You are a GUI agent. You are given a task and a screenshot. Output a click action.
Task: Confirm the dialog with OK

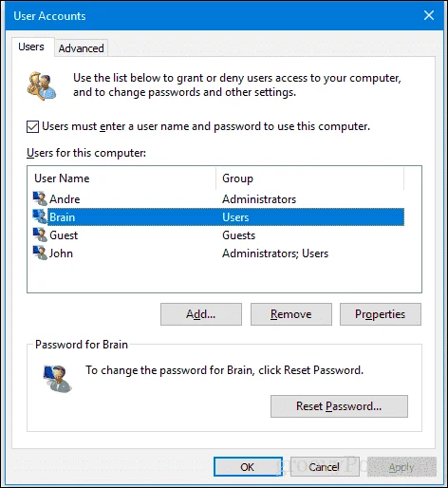[x=248, y=466]
